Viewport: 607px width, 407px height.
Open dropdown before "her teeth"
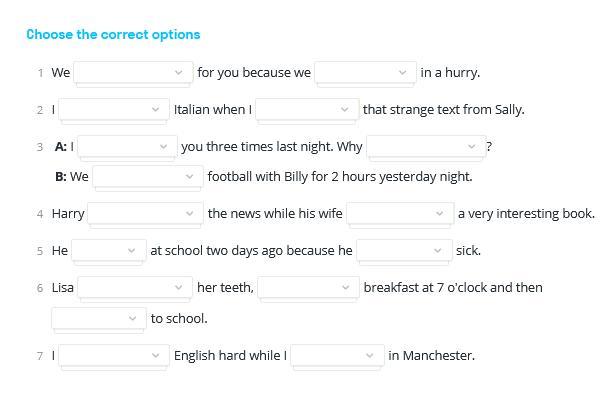click(135, 287)
